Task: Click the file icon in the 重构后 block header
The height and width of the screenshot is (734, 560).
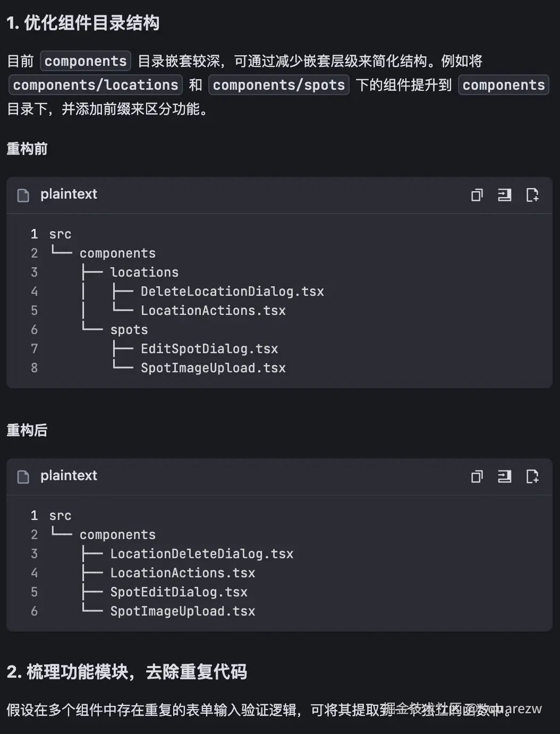Action: click(23, 477)
